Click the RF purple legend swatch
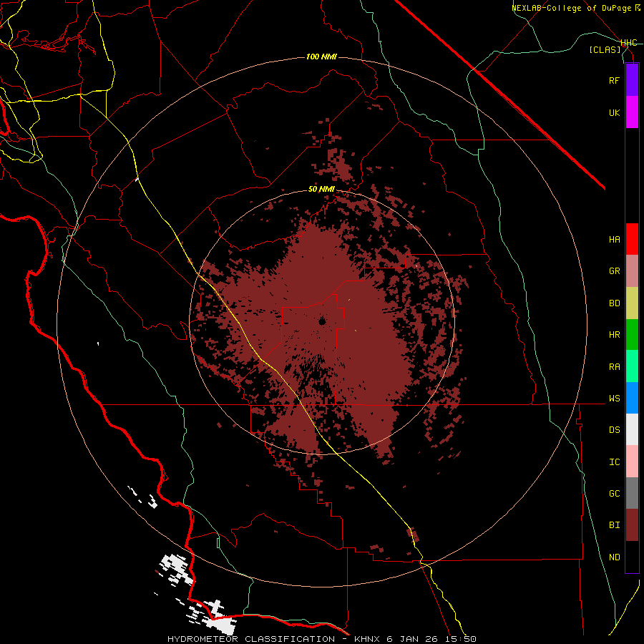 [x=632, y=80]
